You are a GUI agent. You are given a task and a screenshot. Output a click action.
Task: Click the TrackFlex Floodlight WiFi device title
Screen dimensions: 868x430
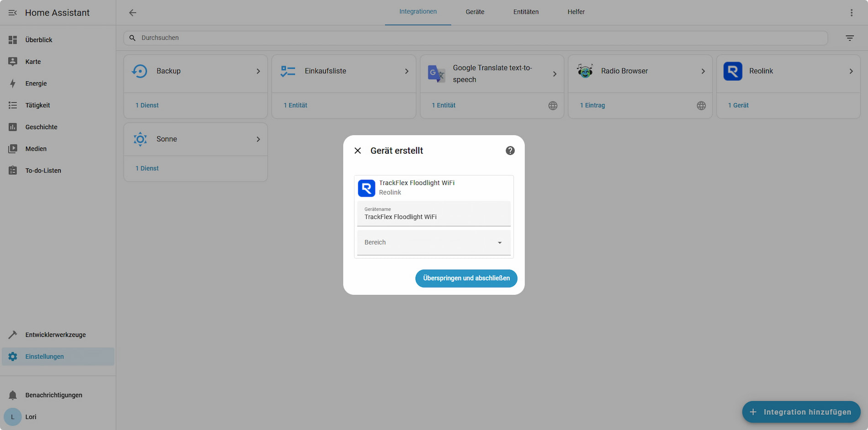coord(417,183)
